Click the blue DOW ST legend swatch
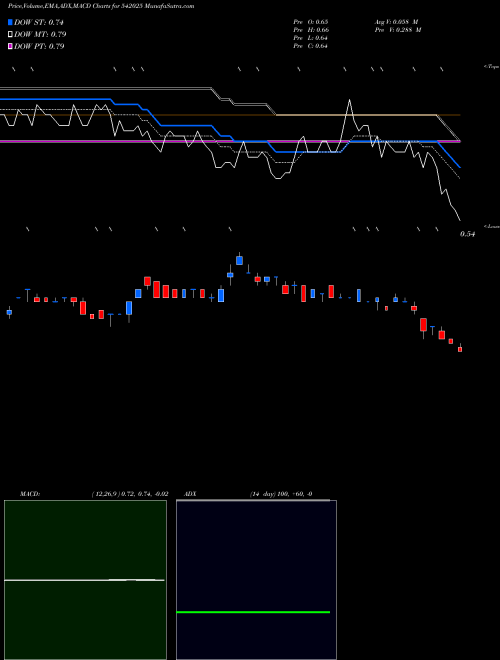The width and height of the screenshot is (500, 660). click(x=10, y=22)
